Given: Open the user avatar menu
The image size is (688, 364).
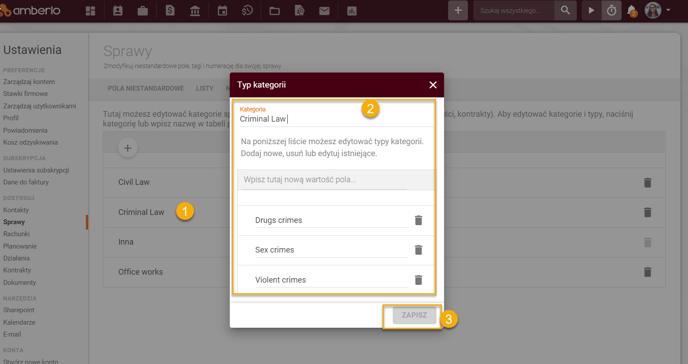Looking at the screenshot, I should pos(653,10).
